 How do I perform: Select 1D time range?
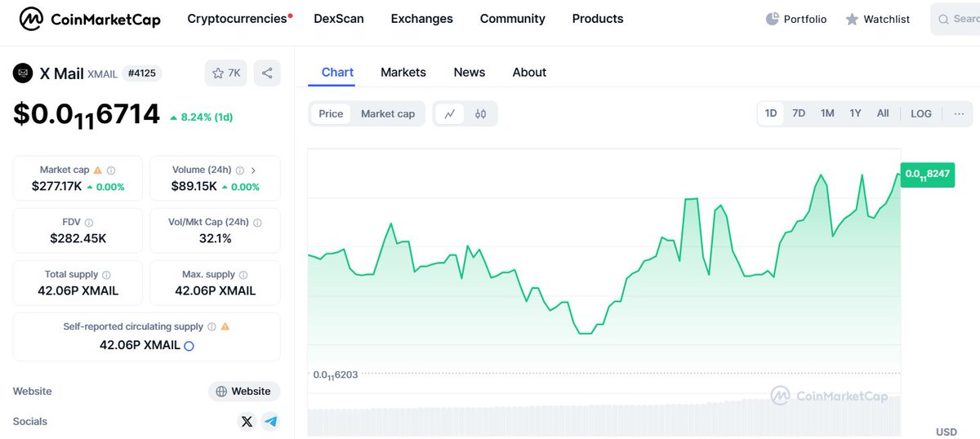[x=771, y=113]
